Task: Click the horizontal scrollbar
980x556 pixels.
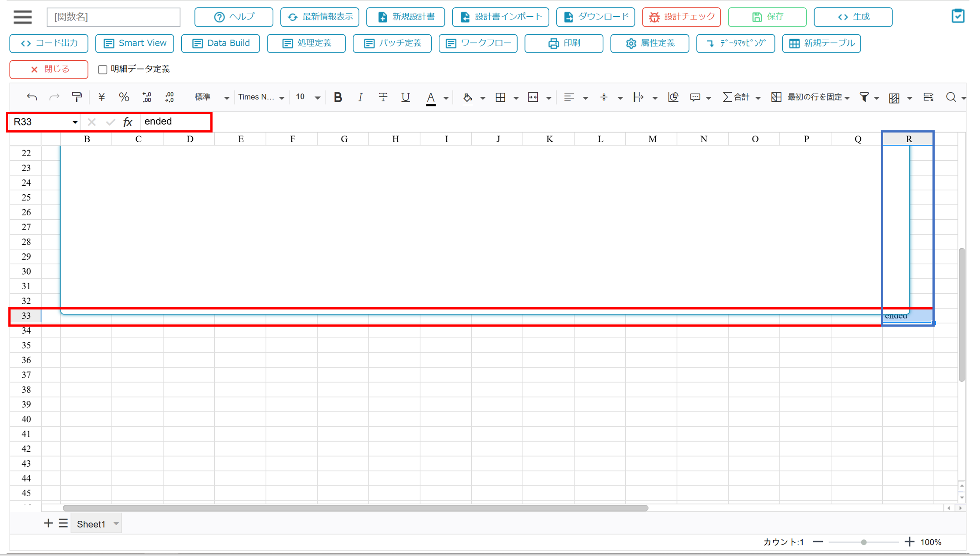Action: coord(355,508)
